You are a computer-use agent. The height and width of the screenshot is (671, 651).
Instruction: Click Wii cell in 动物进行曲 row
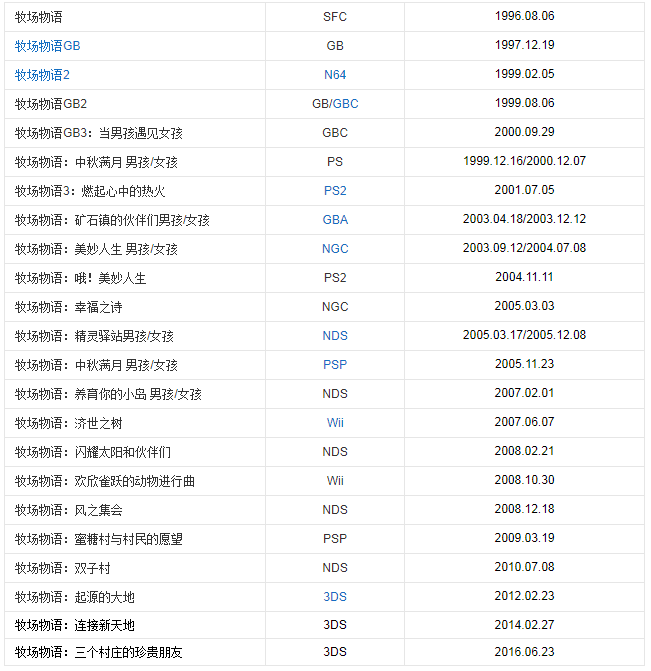335,481
